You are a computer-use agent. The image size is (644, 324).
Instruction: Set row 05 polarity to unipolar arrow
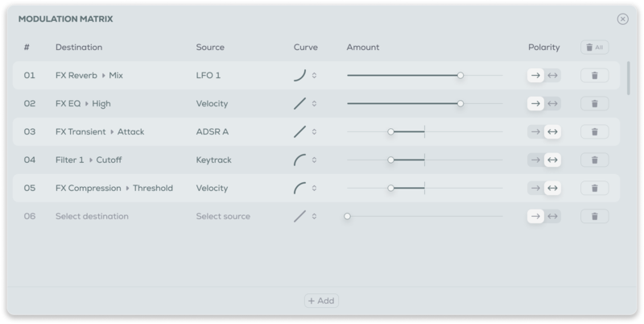[x=535, y=189]
